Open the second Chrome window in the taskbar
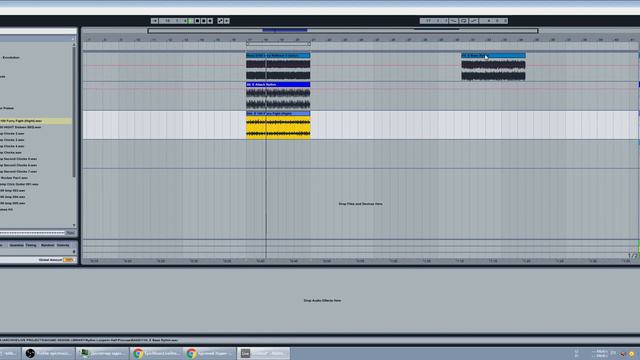The width and height of the screenshot is (640, 360). point(210,353)
